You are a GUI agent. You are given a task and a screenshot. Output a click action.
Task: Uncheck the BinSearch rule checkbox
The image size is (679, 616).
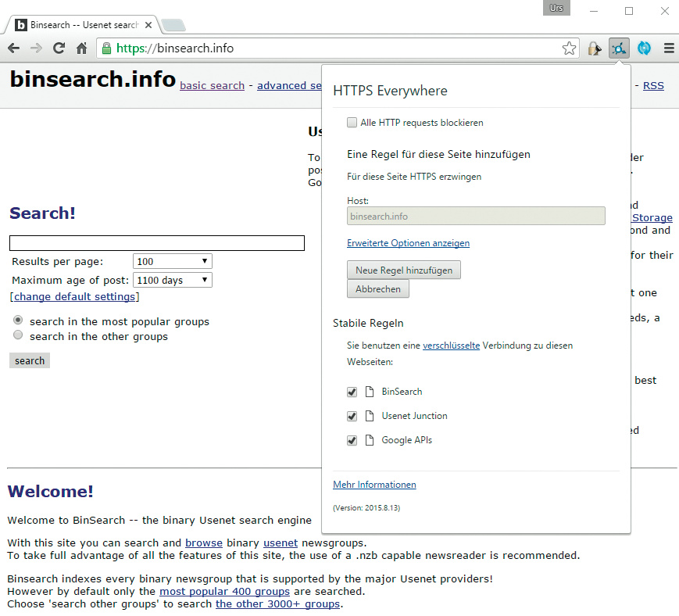(x=352, y=392)
